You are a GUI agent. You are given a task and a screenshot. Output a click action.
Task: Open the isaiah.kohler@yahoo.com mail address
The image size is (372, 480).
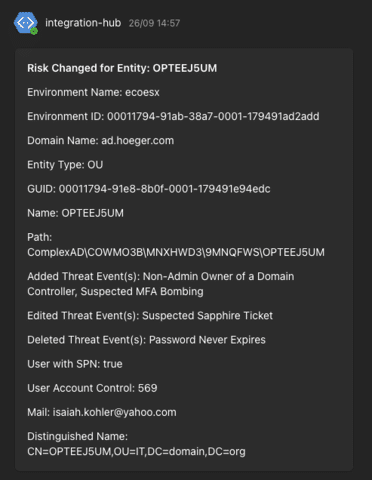(115, 412)
